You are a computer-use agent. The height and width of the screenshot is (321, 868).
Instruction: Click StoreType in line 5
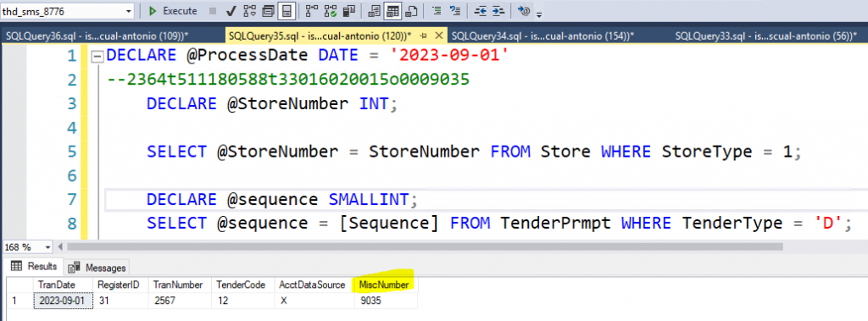point(707,152)
